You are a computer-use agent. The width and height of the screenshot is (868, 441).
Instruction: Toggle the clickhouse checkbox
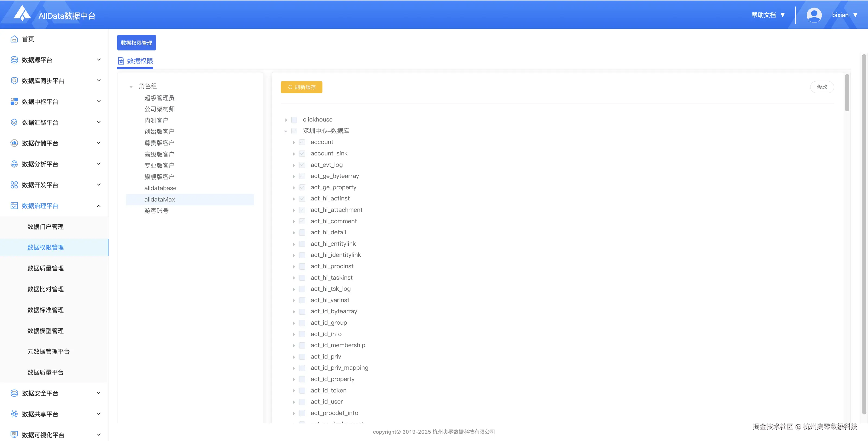(294, 120)
